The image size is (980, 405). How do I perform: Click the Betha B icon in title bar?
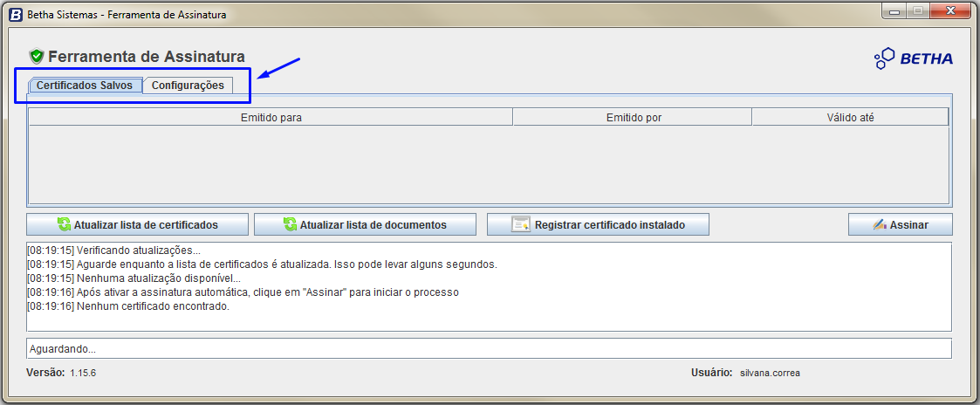click(16, 14)
